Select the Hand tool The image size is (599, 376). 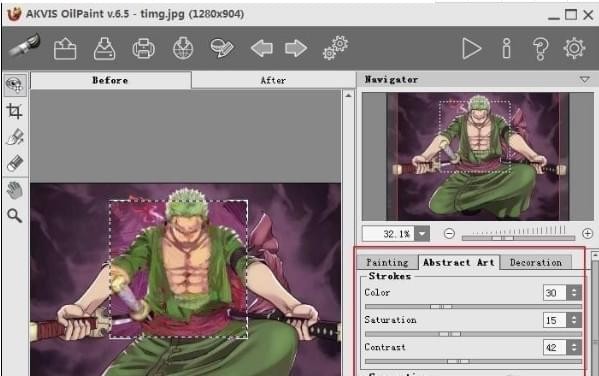[x=15, y=190]
